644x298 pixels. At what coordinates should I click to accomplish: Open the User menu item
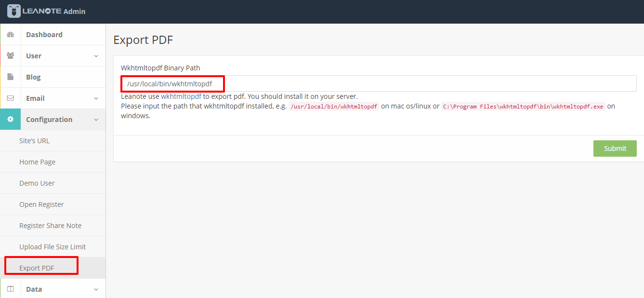[53, 56]
